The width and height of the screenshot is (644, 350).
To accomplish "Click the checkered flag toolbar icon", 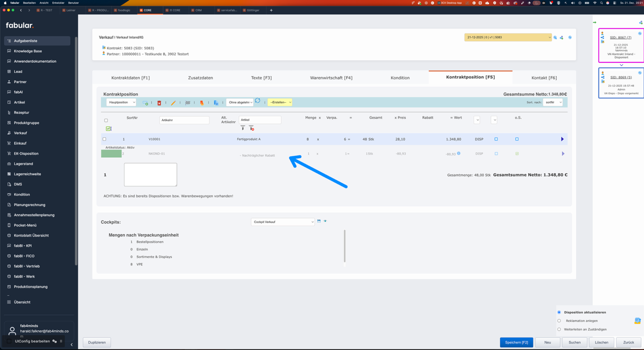I will (x=188, y=103).
